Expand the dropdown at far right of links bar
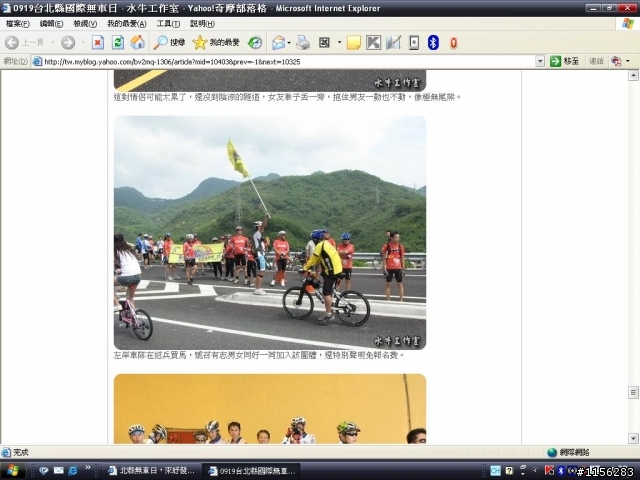The height and width of the screenshot is (480, 640). click(x=628, y=61)
